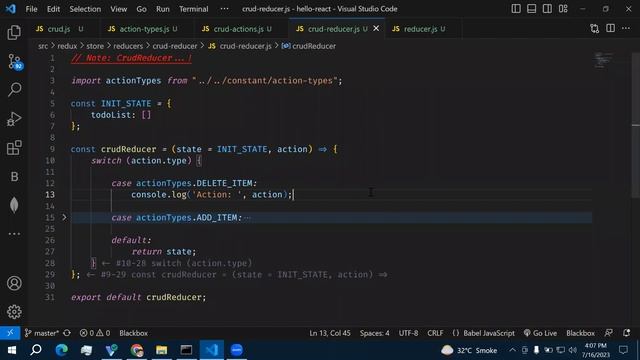Switch to the crud.js tab
Screen dimensions: 640x360
point(60,29)
